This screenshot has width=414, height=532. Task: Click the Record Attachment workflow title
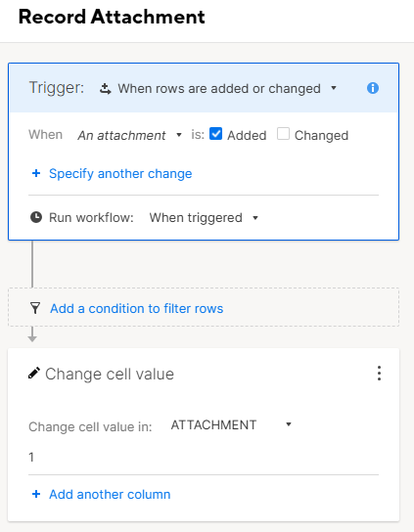112,17
